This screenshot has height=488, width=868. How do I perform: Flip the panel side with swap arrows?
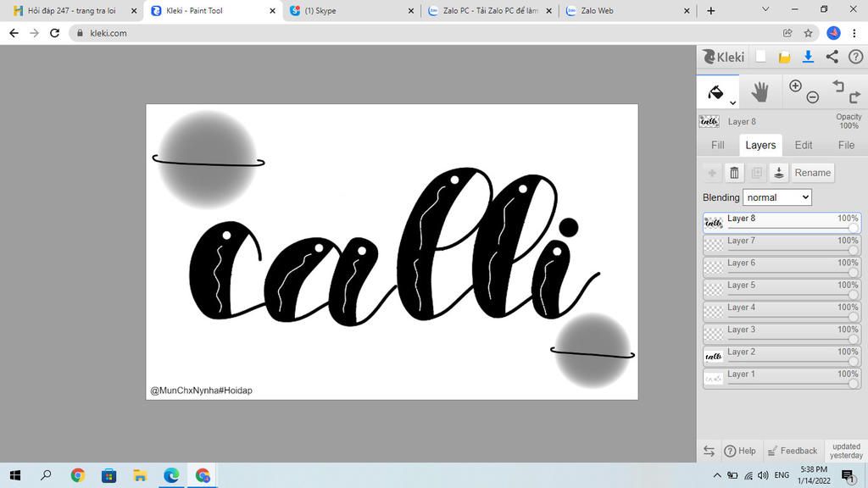pyautogui.click(x=709, y=451)
